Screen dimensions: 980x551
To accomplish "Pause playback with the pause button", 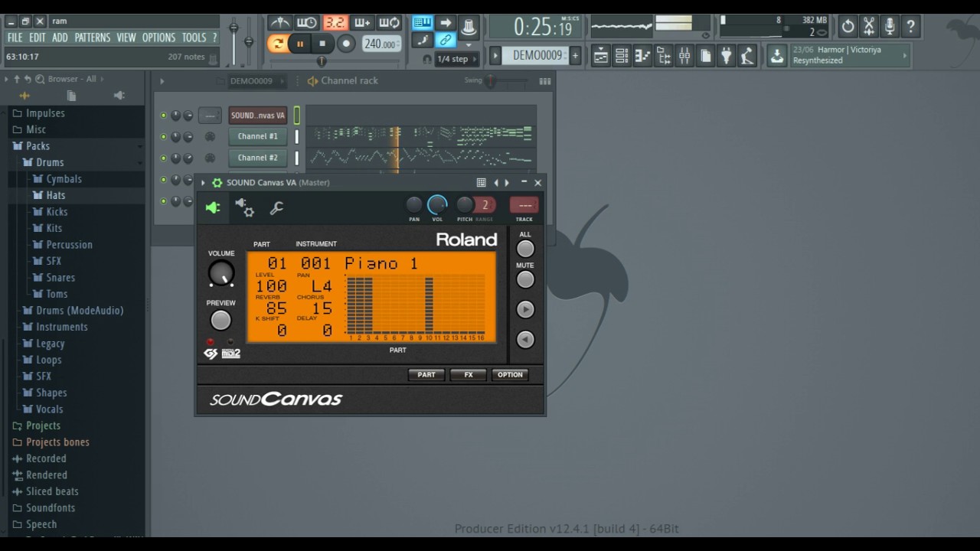I will click(x=300, y=44).
